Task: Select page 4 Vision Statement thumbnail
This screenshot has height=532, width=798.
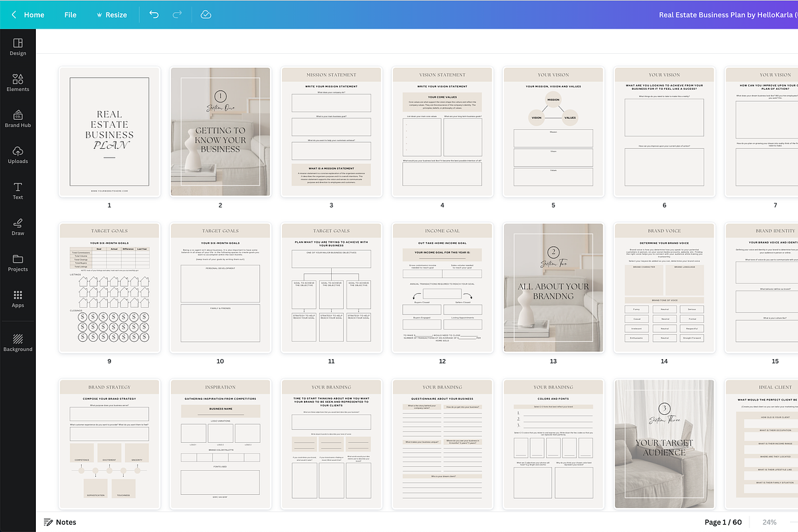Action: tap(442, 132)
